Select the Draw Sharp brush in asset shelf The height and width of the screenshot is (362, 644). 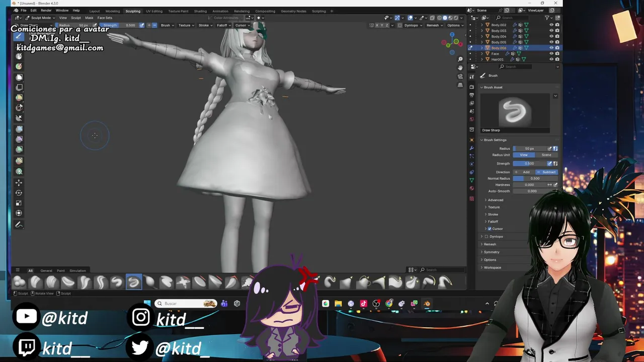[133, 282]
